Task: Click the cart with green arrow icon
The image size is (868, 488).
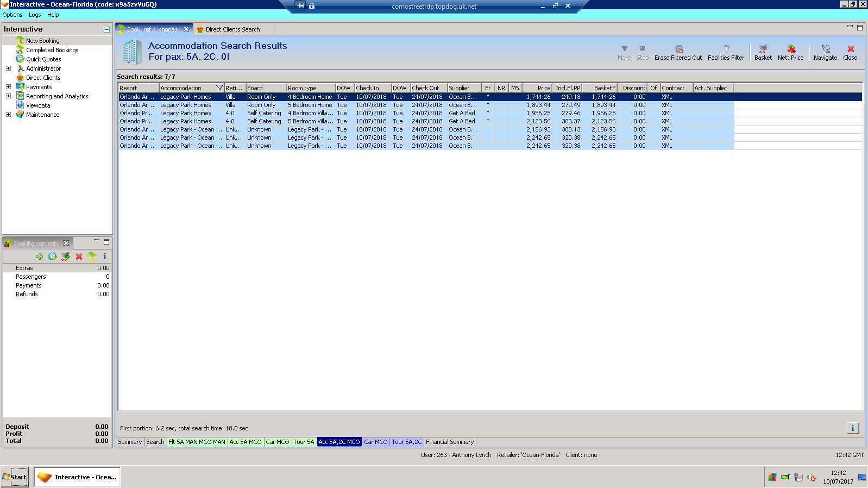Action: [x=66, y=256]
